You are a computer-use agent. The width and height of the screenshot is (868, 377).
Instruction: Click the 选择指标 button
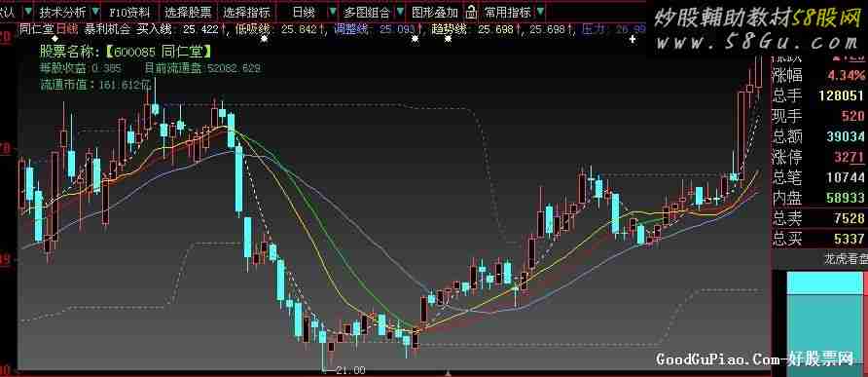tap(247, 12)
